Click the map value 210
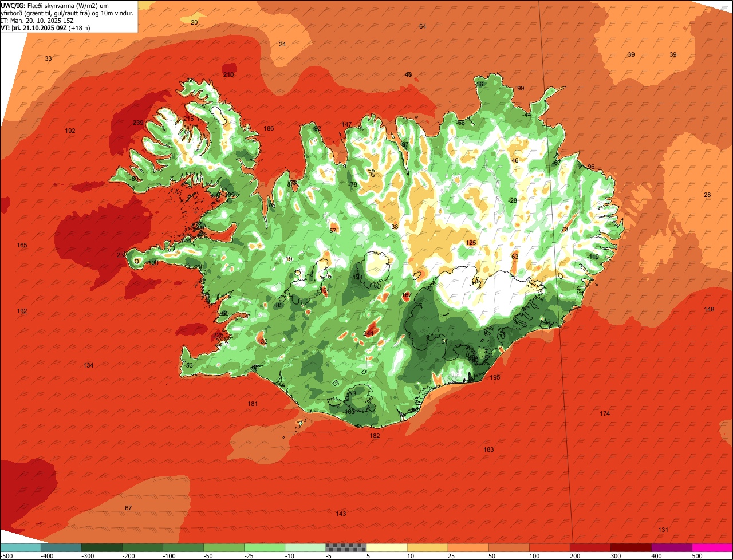The width and height of the screenshot is (733, 560). coord(228,75)
